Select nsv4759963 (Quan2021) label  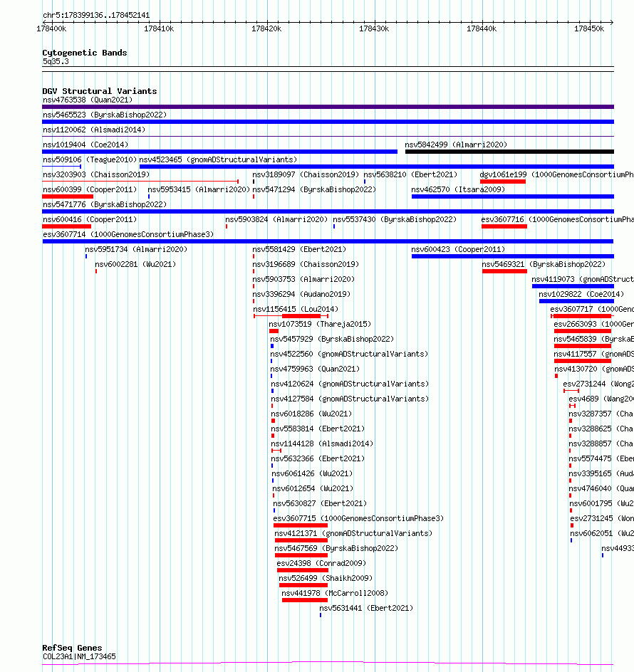[x=315, y=369]
